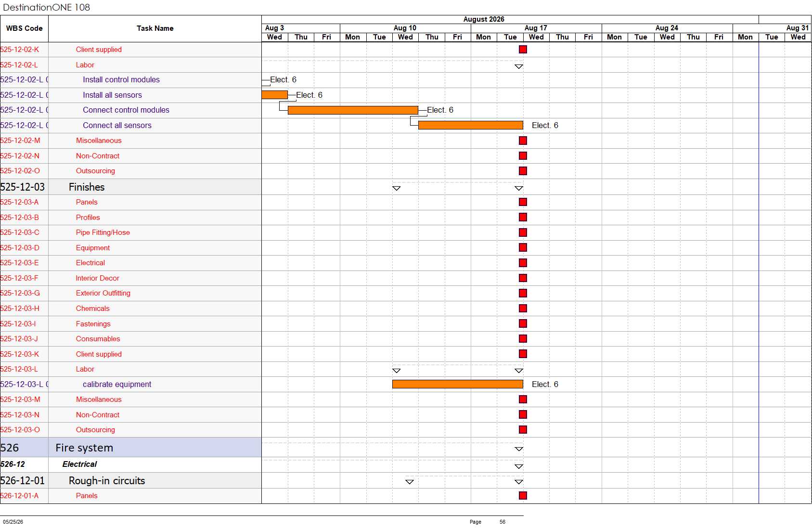812x528 pixels.
Task: Click the Aug 24 week header
Action: pyautogui.click(x=667, y=28)
